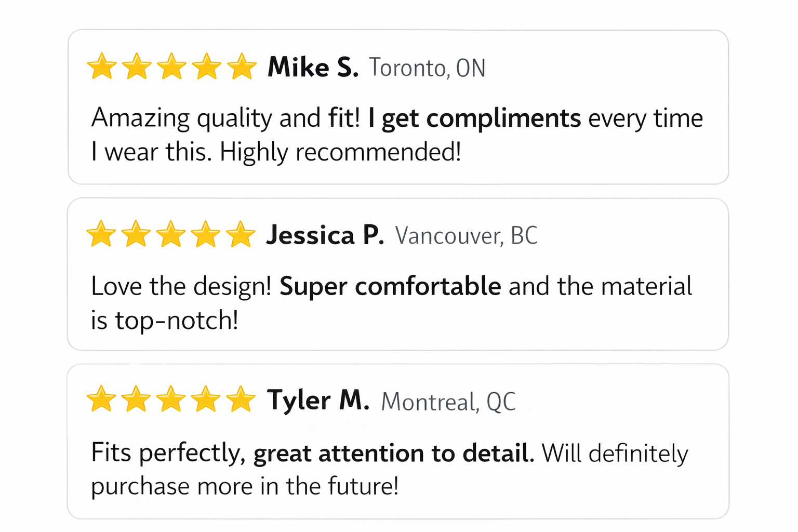Click the bold text "I get compliments"

[x=474, y=118]
